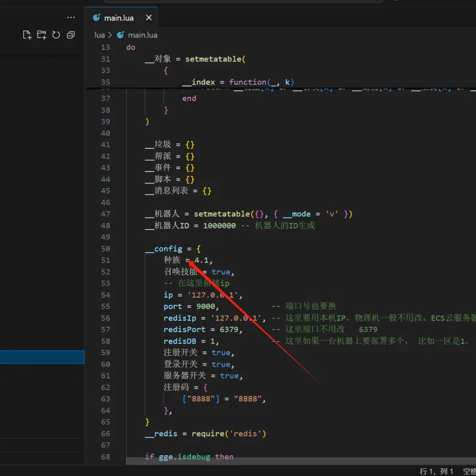476x476 pixels.
Task: Click the New File icon in explorer
Action: (x=27, y=35)
